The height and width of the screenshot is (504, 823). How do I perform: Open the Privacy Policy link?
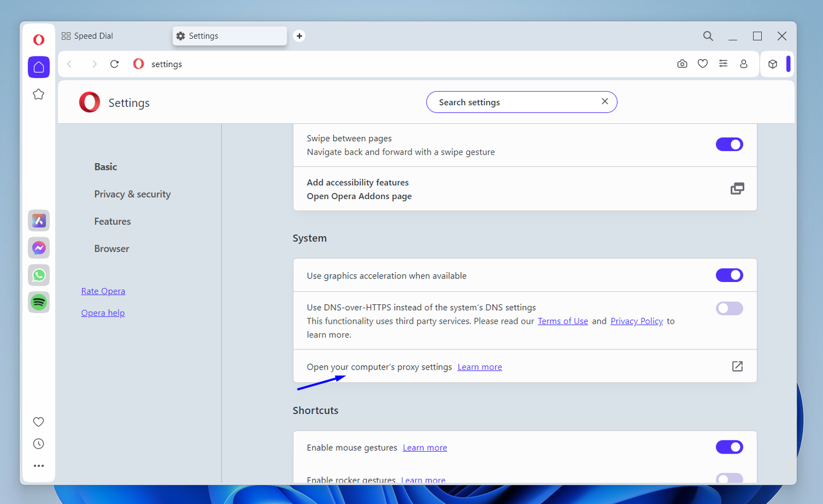[x=637, y=321]
